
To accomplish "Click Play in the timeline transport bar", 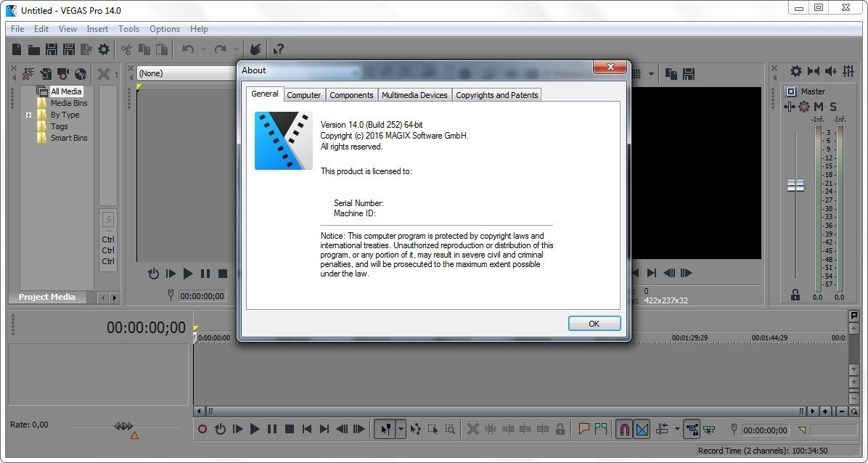I will click(255, 429).
